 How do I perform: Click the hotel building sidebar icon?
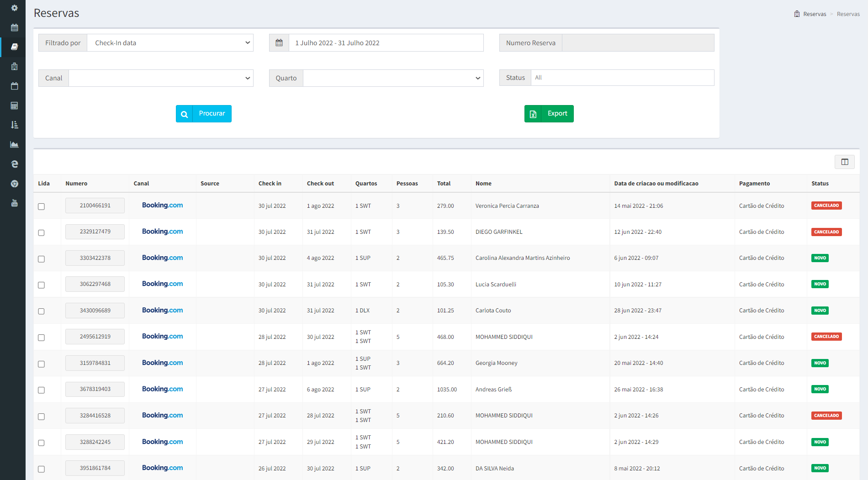pyautogui.click(x=14, y=67)
